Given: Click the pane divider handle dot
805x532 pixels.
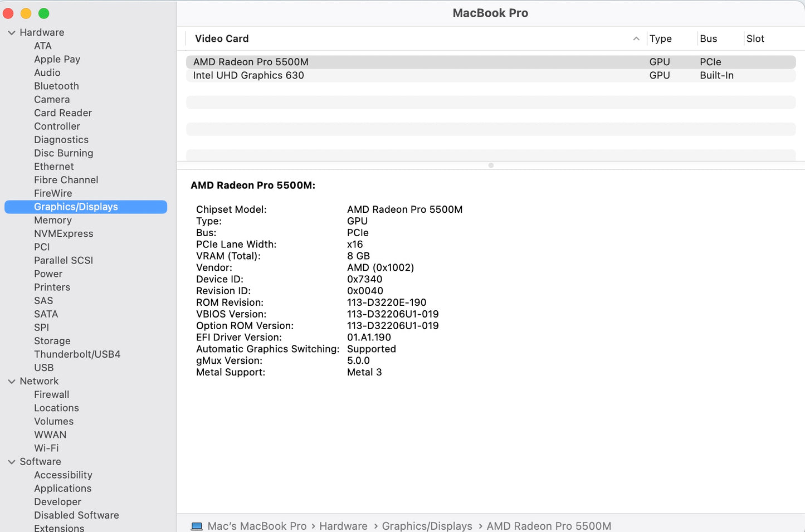Looking at the screenshot, I should click(491, 165).
